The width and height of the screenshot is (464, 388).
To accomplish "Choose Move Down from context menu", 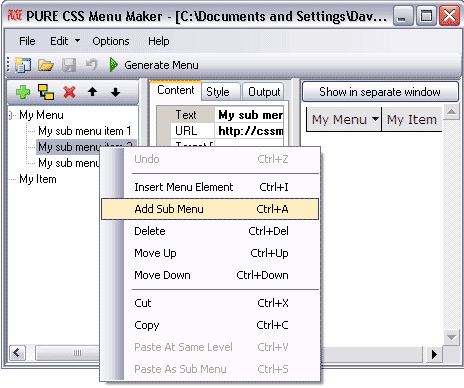I will point(210,275).
